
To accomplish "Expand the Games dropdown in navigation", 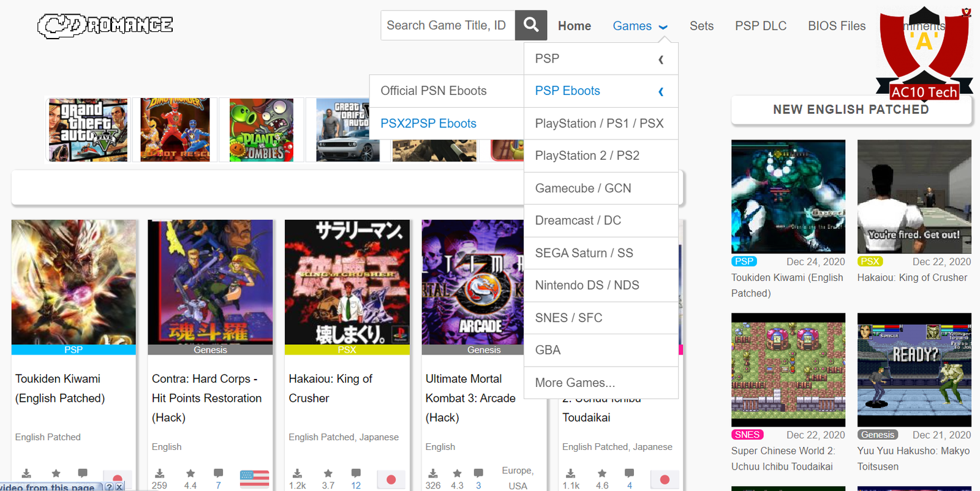I will click(640, 26).
